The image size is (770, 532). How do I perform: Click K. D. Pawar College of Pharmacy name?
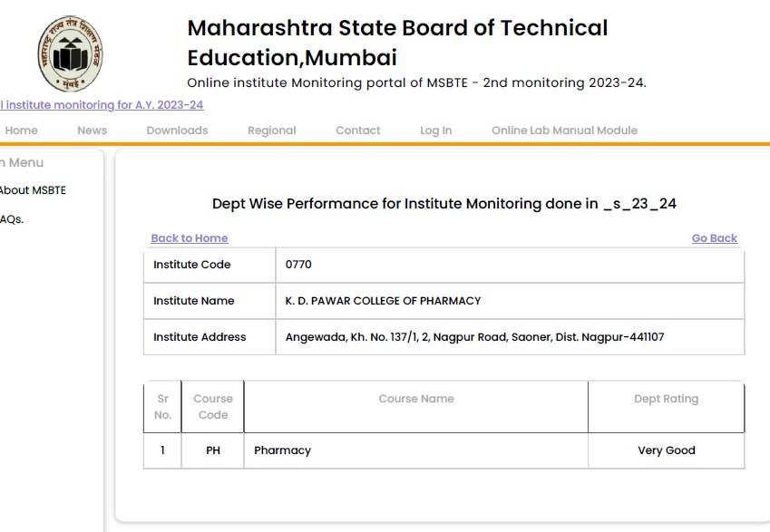click(383, 301)
